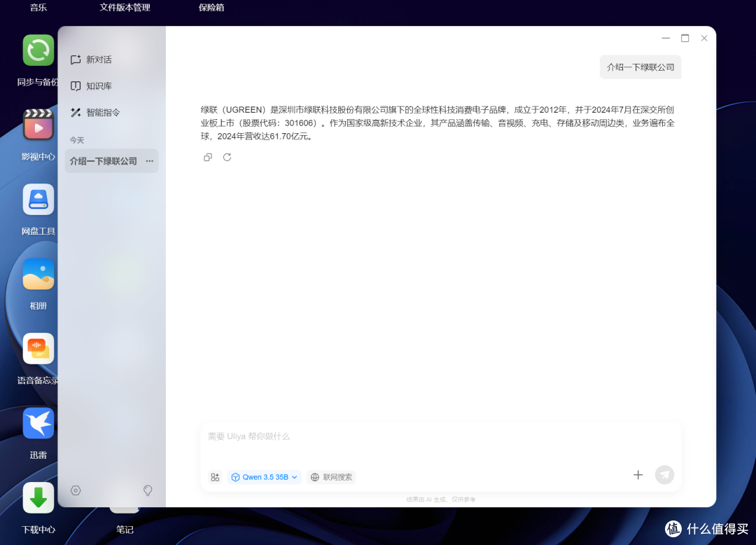Viewport: 756px width, 545px height.
Task: Send the message with the paper plane button
Action: click(x=664, y=475)
